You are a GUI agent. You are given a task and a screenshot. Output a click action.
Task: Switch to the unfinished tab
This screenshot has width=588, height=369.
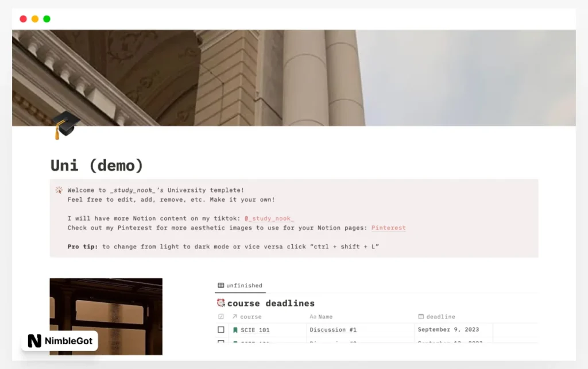pos(241,286)
